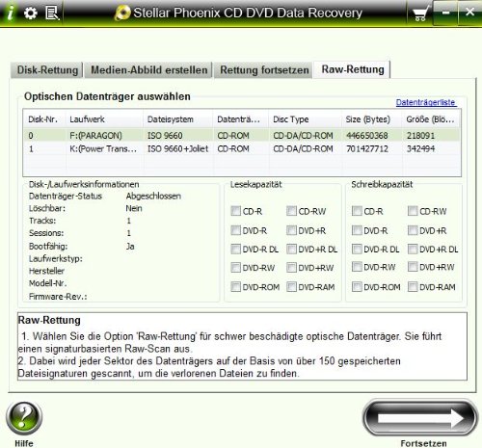The image size is (482, 448).
Task: Minimize the Stellar Phoenix window
Action: pyautogui.click(x=445, y=13)
